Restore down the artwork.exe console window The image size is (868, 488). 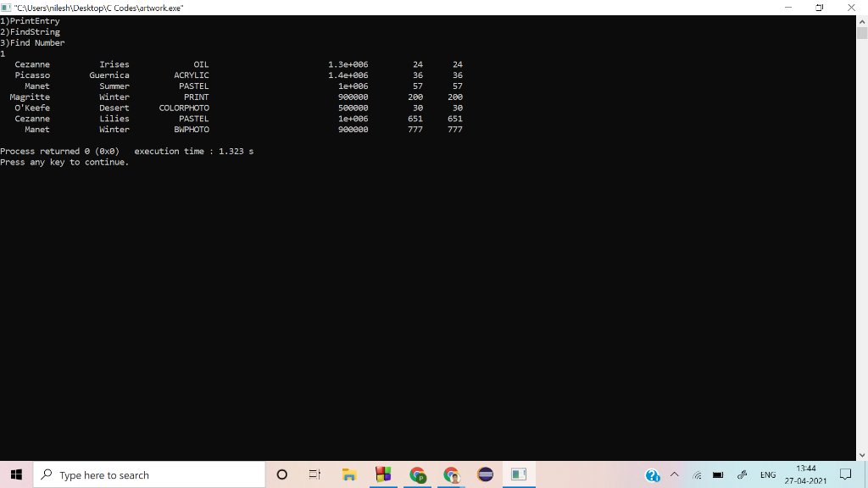coord(820,8)
